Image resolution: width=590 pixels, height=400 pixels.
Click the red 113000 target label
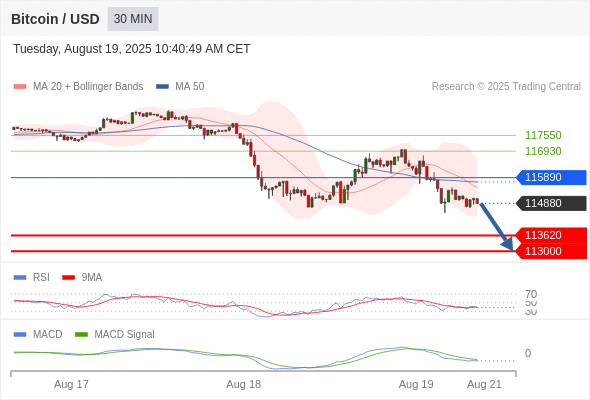(551, 251)
